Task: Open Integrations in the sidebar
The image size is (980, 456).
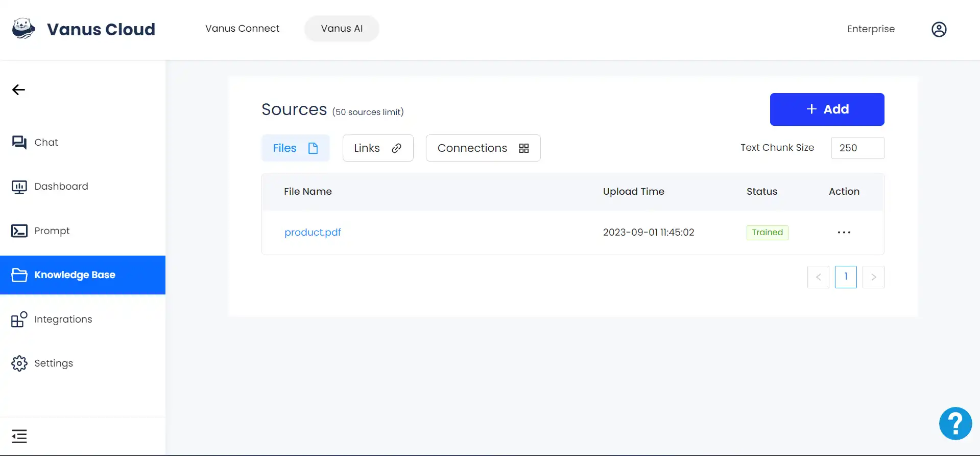Action: (x=83, y=320)
